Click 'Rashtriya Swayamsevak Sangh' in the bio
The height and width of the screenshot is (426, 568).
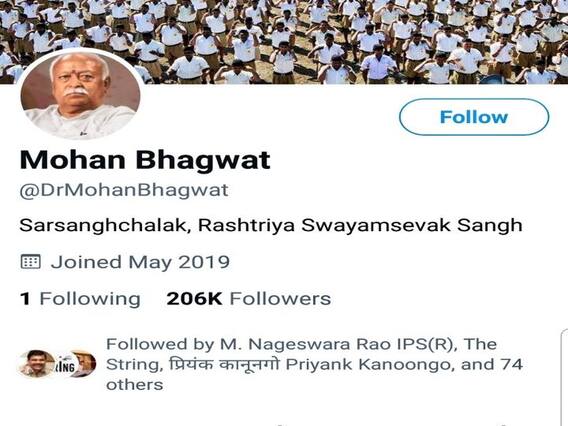[x=360, y=225]
